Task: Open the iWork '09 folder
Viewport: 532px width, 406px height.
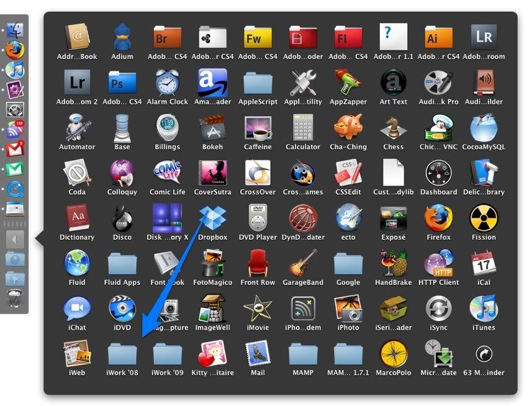Action: pyautogui.click(x=168, y=354)
